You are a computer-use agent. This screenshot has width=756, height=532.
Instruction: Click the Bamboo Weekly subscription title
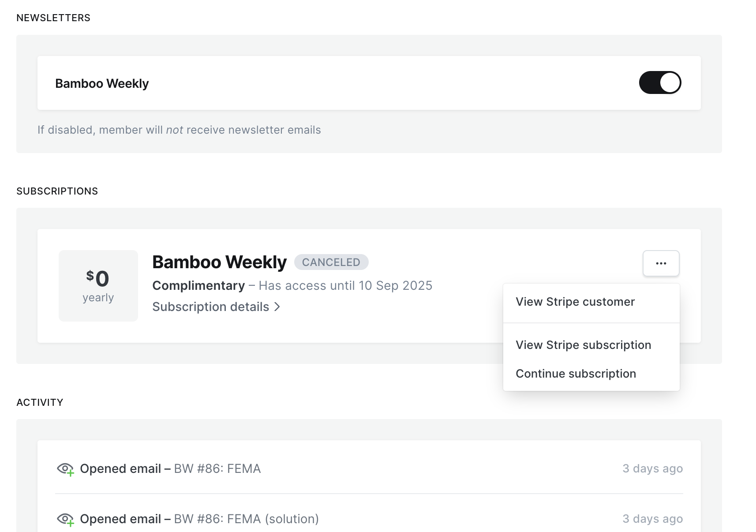click(219, 262)
